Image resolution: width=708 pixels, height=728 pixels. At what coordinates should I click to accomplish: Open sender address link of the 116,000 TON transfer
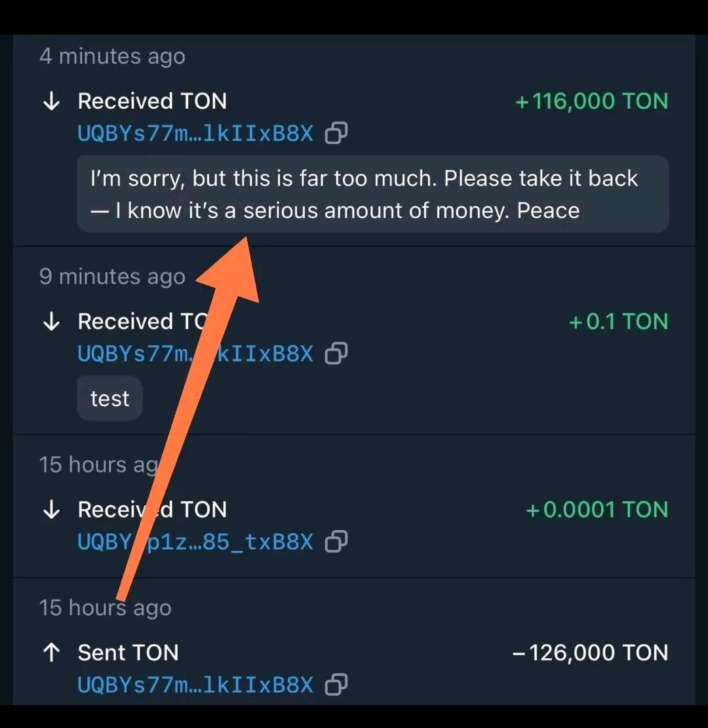click(x=195, y=134)
